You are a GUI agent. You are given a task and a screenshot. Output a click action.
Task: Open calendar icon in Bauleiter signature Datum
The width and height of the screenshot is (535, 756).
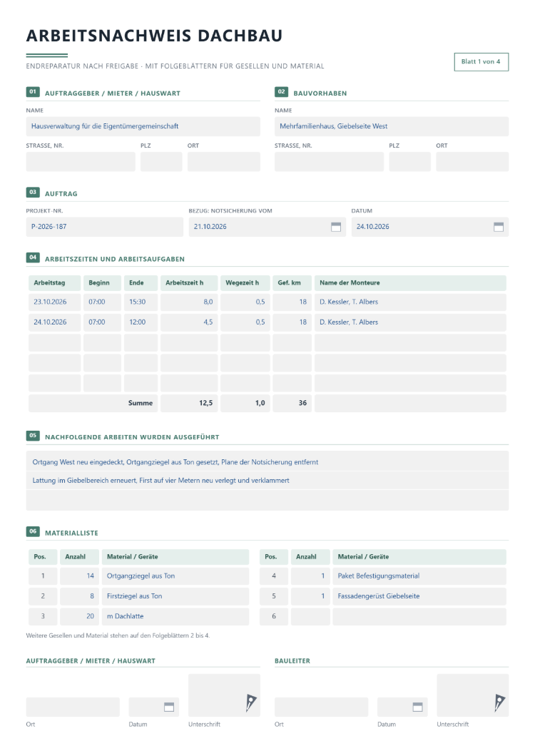click(417, 707)
